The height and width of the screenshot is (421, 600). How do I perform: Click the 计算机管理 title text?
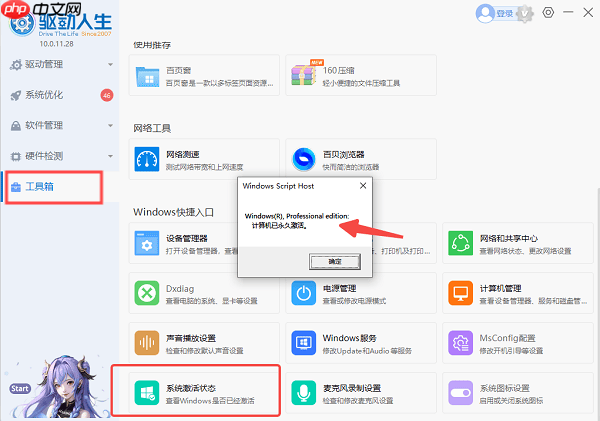coord(501,288)
